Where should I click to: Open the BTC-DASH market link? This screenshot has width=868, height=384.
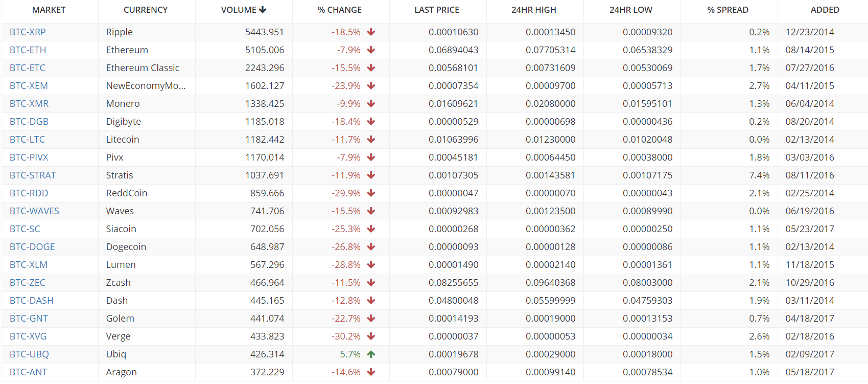click(x=32, y=301)
